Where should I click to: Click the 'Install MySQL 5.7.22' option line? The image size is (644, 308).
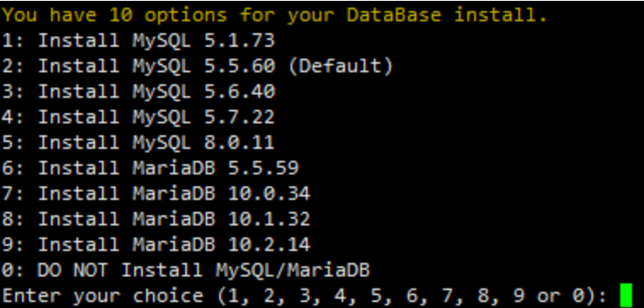click(x=138, y=117)
